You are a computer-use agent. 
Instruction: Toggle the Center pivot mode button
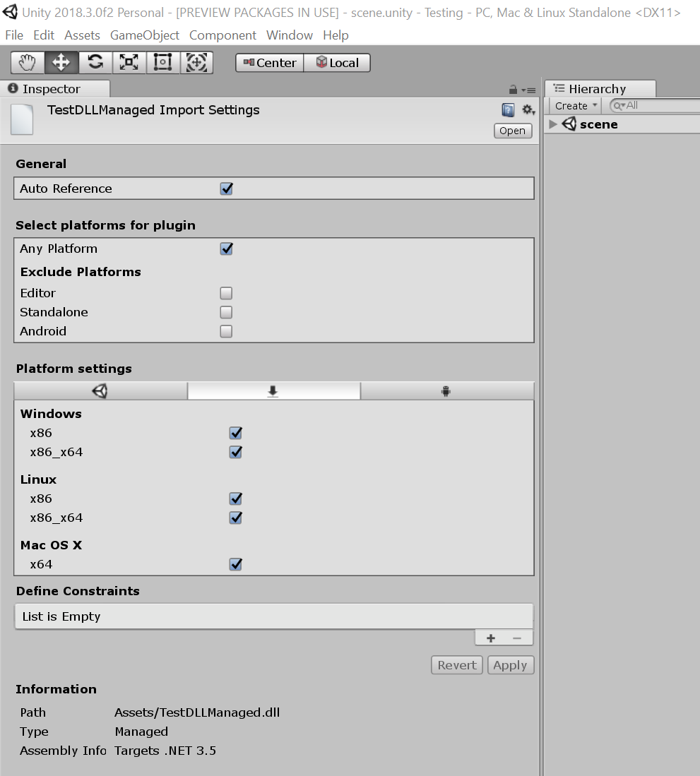tap(270, 63)
